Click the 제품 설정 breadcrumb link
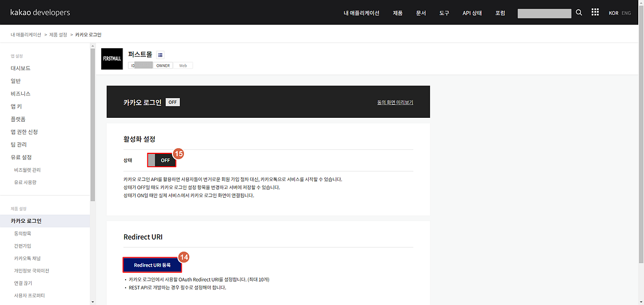This screenshot has height=305, width=644. pos(58,35)
